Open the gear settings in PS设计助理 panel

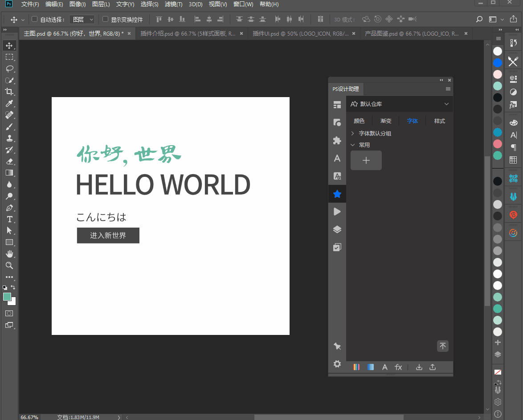click(337, 364)
